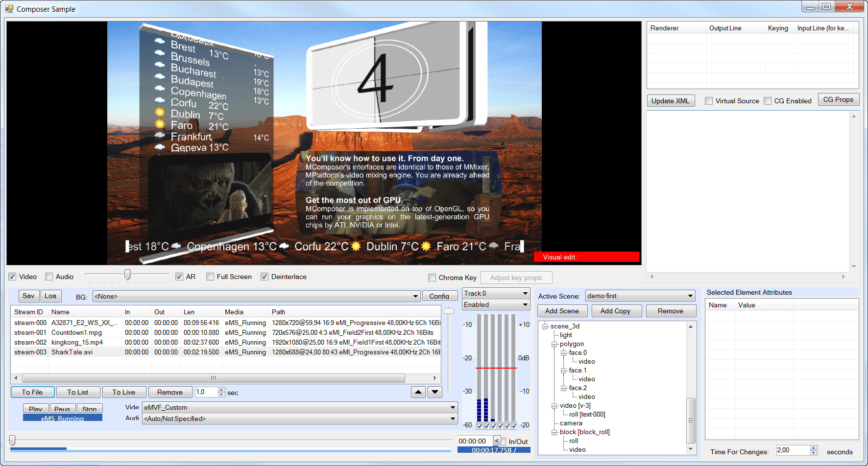Click the Update XML button
The height and width of the screenshot is (466, 868).
coord(671,100)
